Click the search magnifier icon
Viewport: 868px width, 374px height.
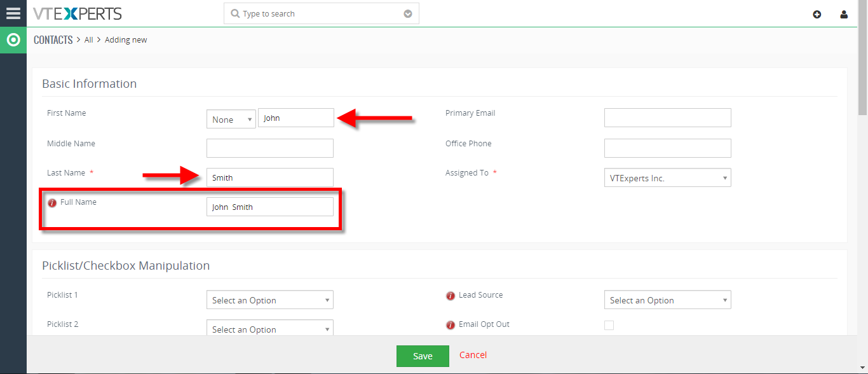point(235,13)
